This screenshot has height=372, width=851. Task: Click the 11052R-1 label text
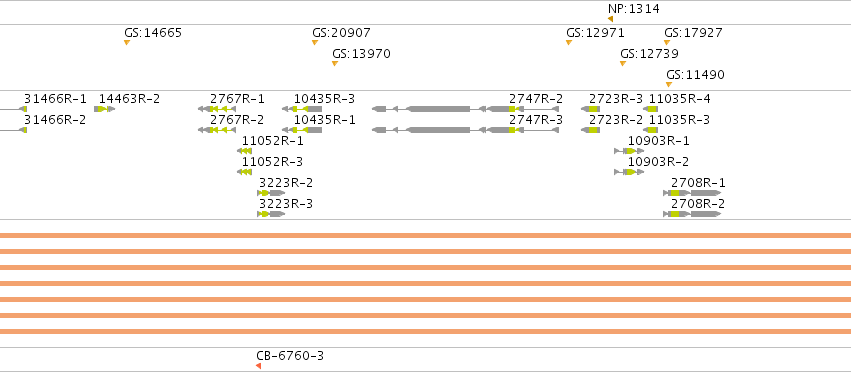(x=272, y=141)
